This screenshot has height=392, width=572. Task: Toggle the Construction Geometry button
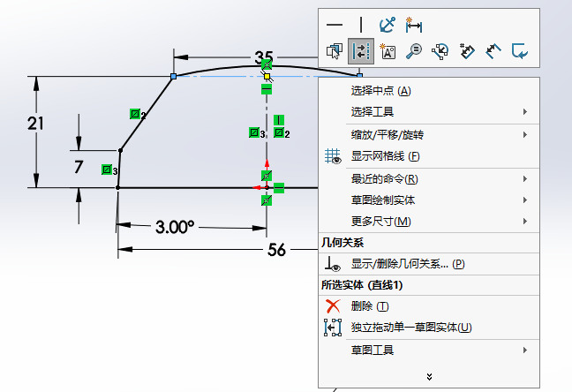point(360,51)
